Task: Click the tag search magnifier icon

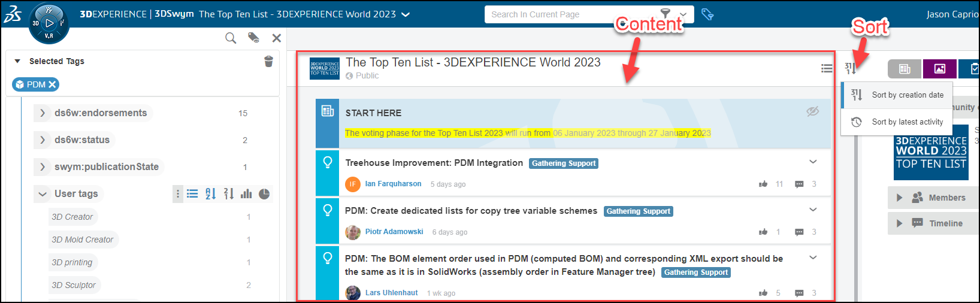Action: (x=231, y=38)
